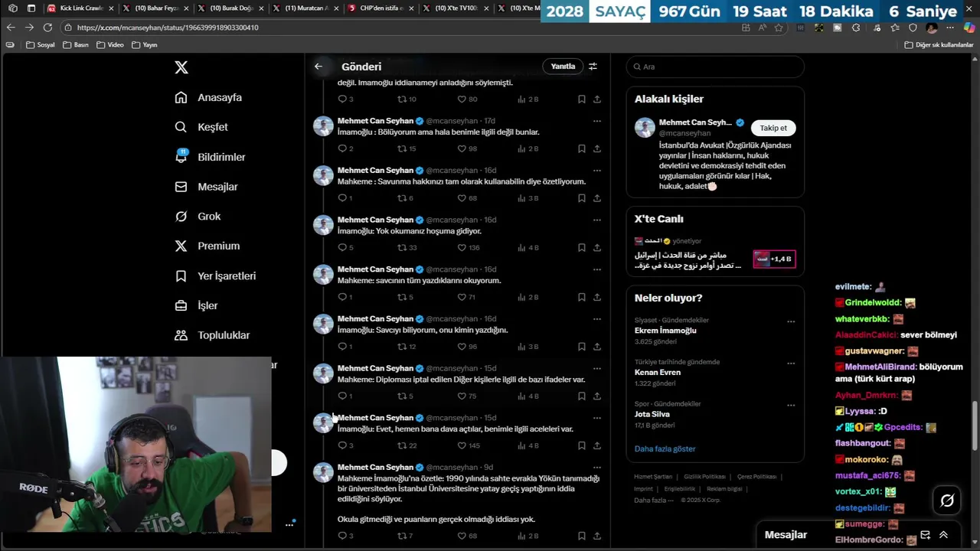Viewport: 980px width, 551px height.
Task: Open more options on 'Mahkeme İmamoğlu'na özetle' post
Action: (x=597, y=467)
